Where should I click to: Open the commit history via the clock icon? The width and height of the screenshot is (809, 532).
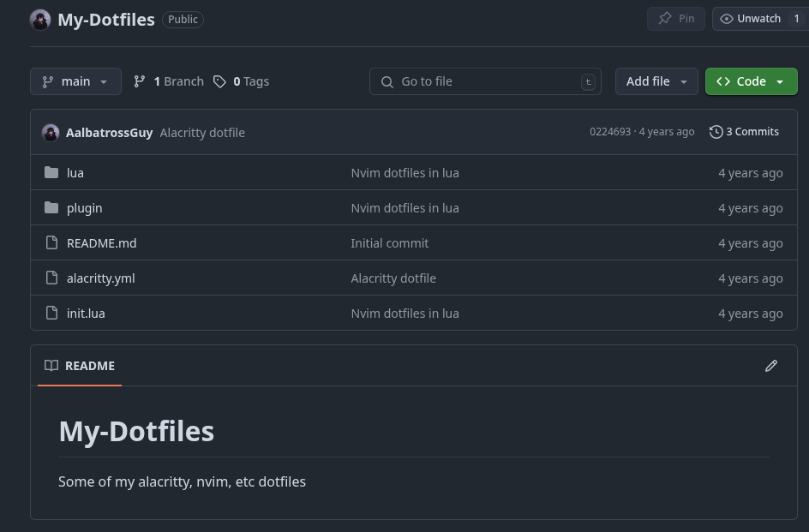click(x=716, y=132)
